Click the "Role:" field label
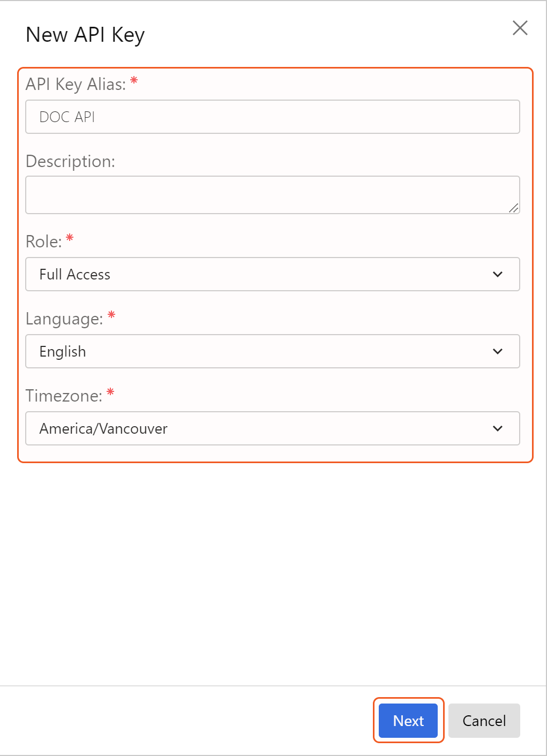 43,241
